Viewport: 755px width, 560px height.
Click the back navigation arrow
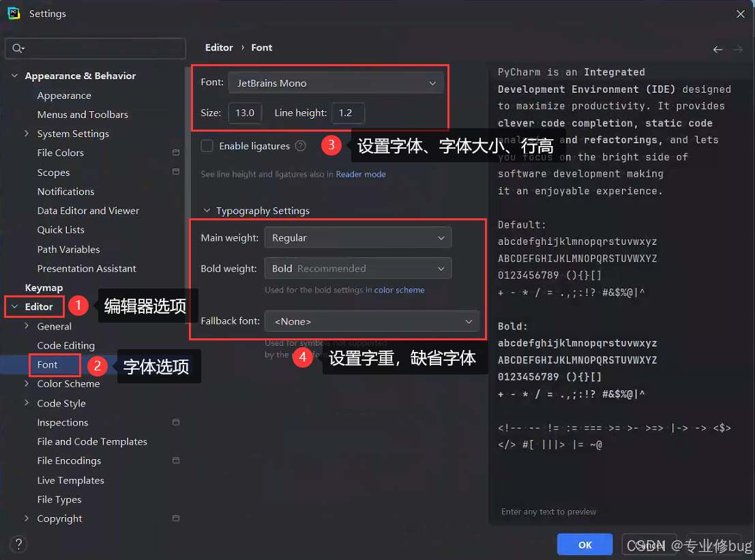click(x=717, y=50)
